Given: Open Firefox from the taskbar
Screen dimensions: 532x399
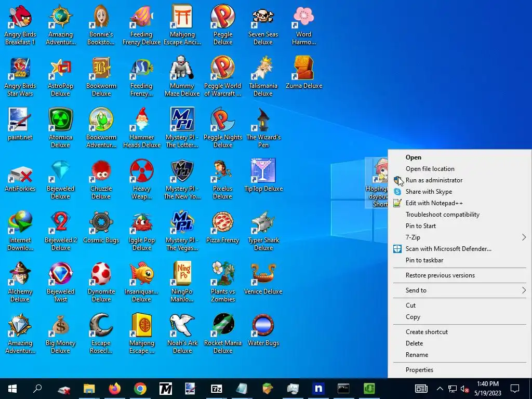Looking at the screenshot, I should (115, 389).
